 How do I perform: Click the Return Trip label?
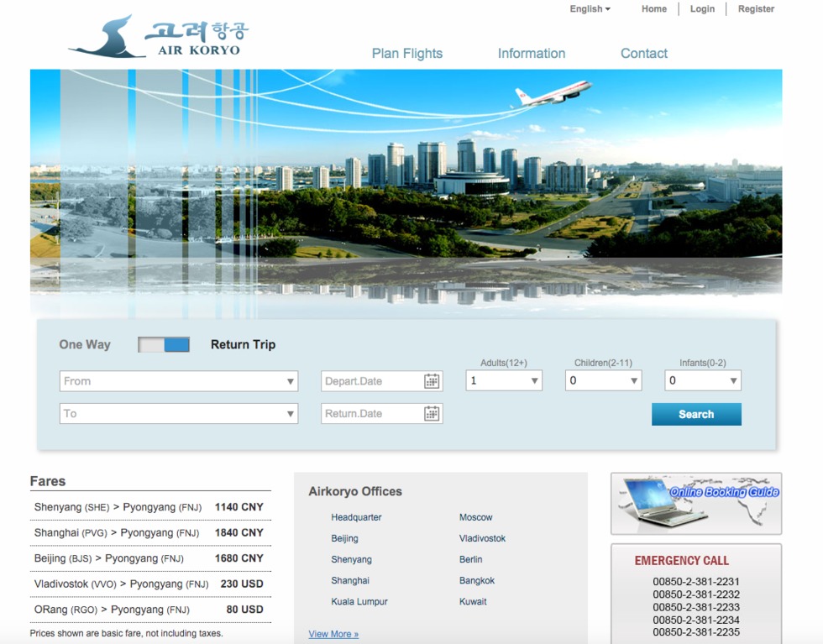tap(243, 345)
